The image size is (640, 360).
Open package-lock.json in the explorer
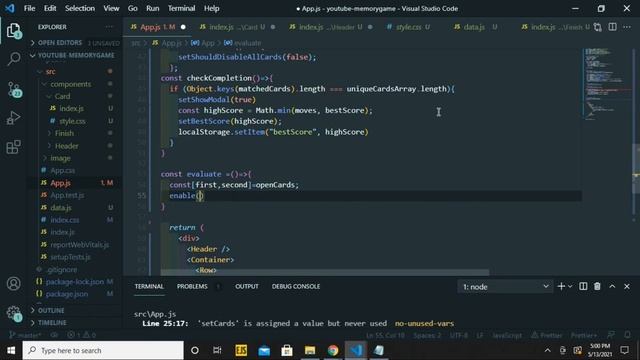(x=75, y=281)
